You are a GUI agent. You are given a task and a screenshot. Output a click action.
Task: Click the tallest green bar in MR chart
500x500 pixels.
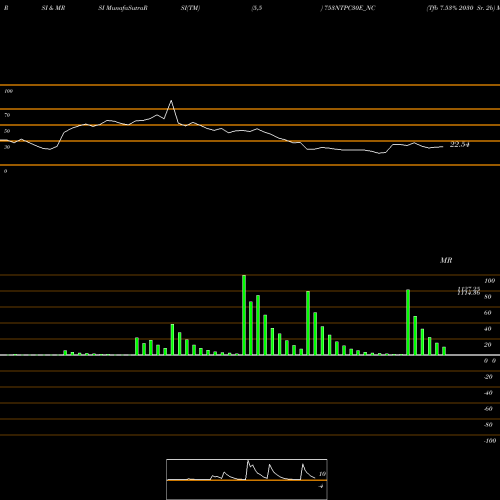point(244,315)
